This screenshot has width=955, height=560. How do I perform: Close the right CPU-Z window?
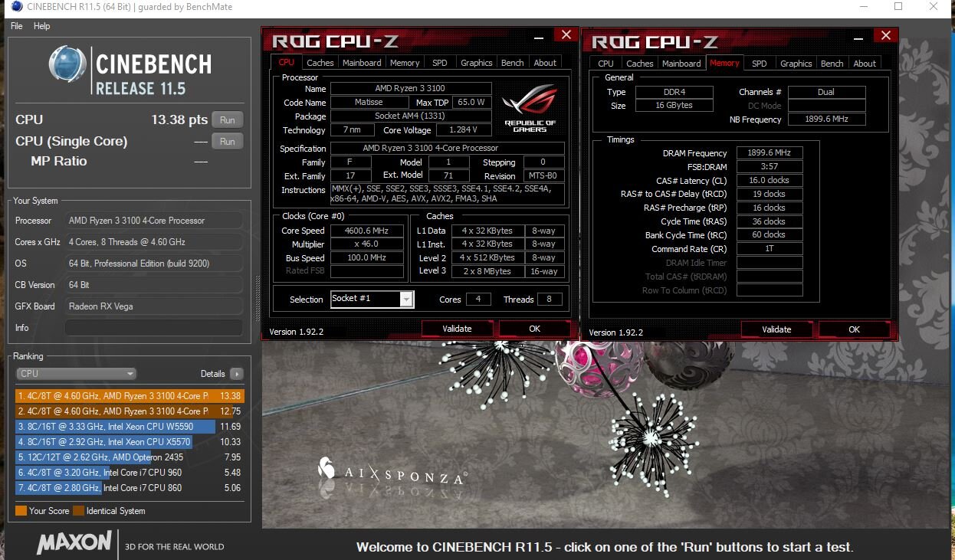(x=885, y=35)
